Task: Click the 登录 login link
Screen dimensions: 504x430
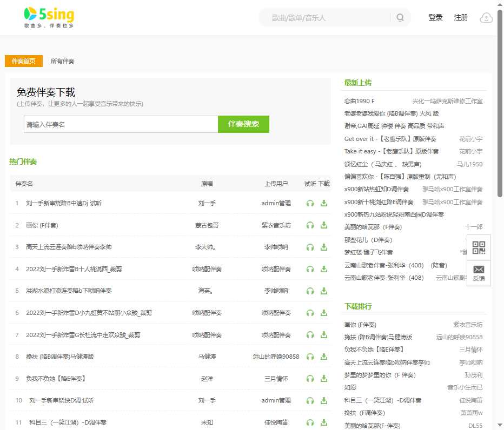Action: 435,17
